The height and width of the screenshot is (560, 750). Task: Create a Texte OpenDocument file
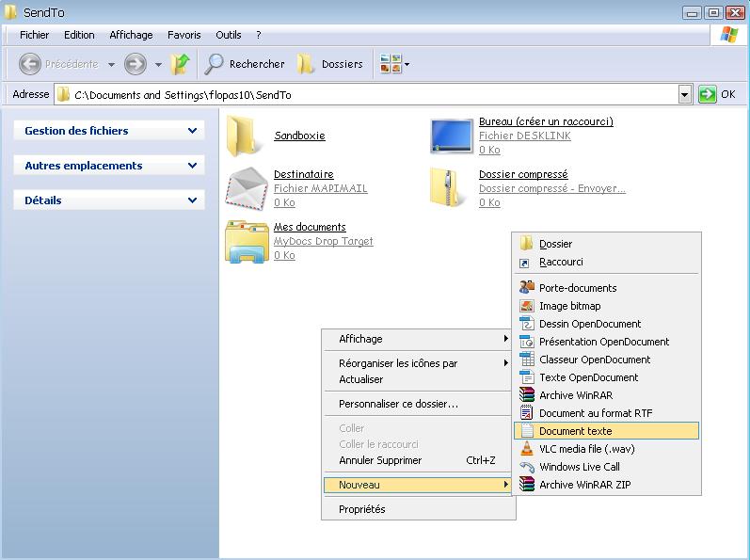(x=607, y=377)
